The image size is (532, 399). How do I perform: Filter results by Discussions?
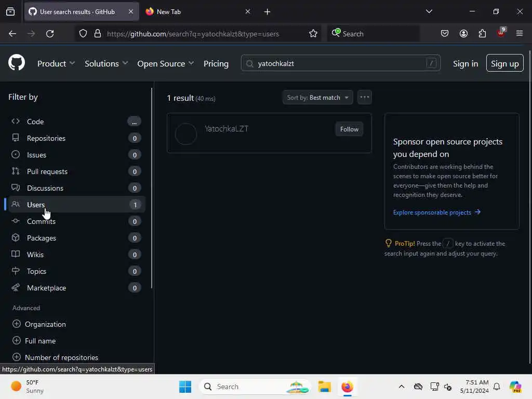(x=77, y=188)
